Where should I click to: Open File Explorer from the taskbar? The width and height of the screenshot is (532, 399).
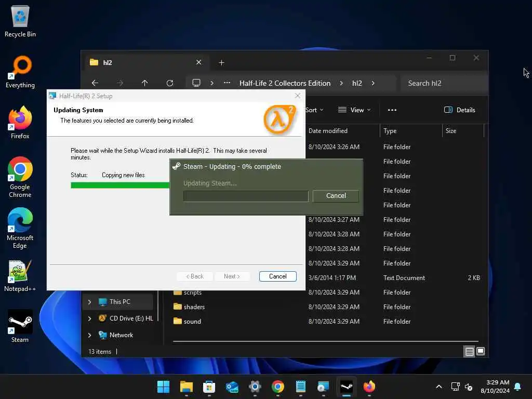[x=187, y=387]
